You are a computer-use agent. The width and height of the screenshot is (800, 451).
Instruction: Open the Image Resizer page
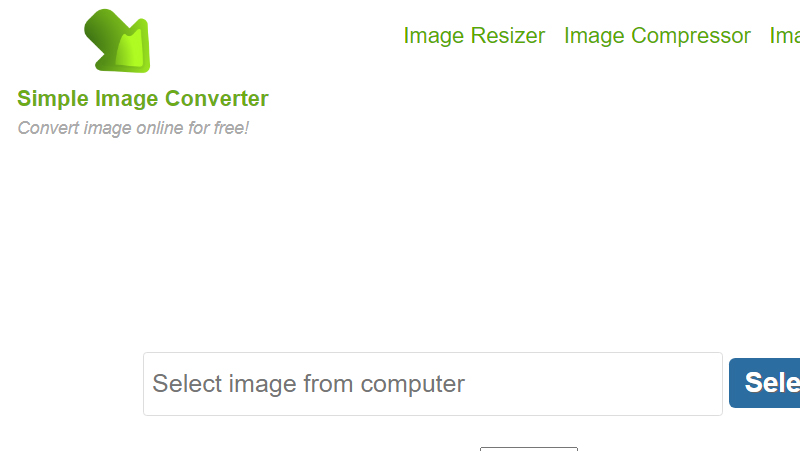pos(474,36)
